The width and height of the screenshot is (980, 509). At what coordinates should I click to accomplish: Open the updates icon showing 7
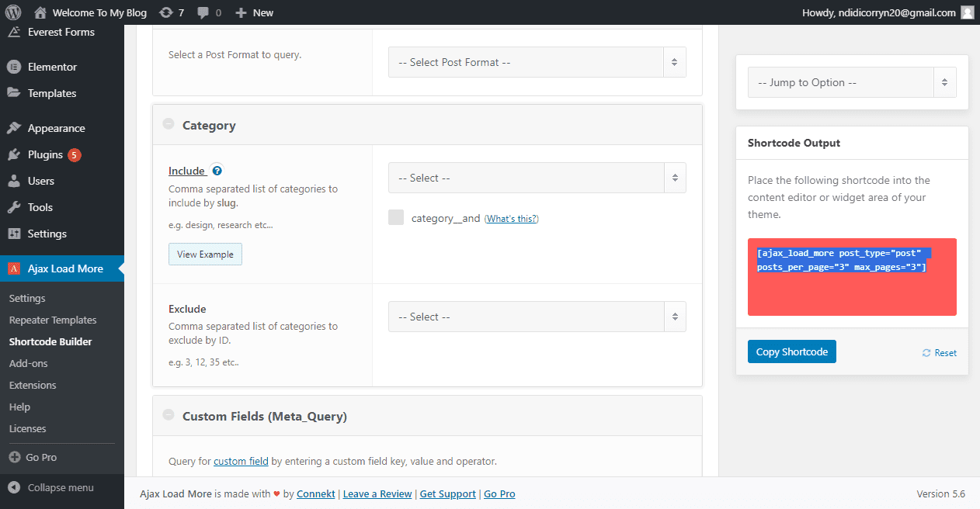[165, 12]
